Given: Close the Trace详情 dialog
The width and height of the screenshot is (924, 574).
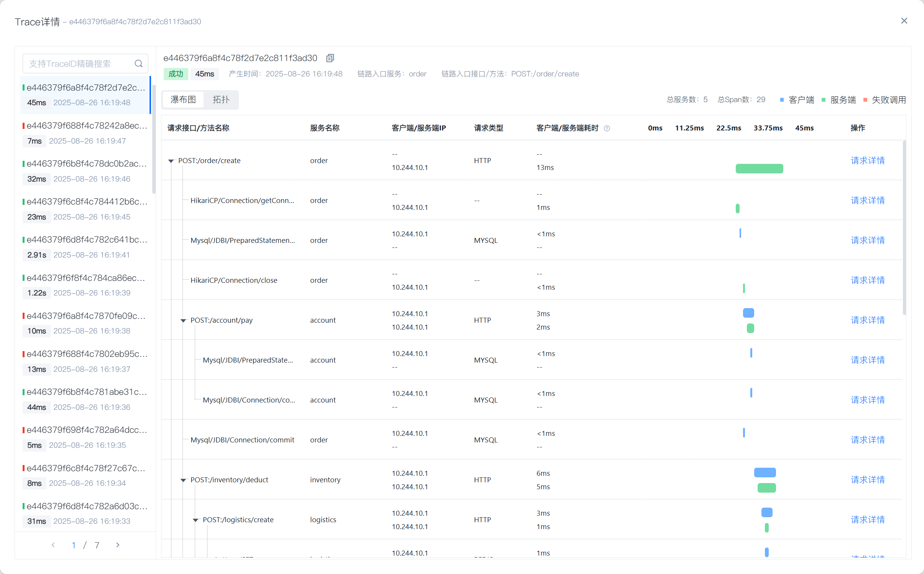Looking at the screenshot, I should [904, 21].
